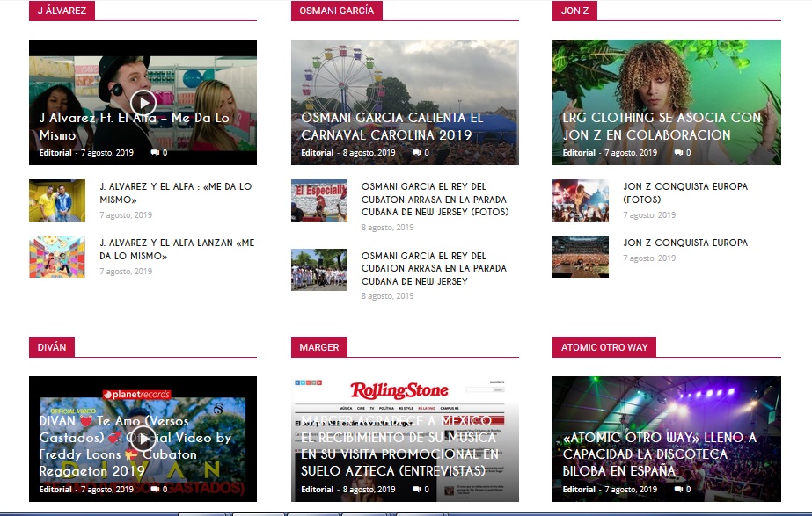Click cartoon thumbnail for J. Alvarez lanzan article
This screenshot has height=516, width=812.
pos(57,257)
